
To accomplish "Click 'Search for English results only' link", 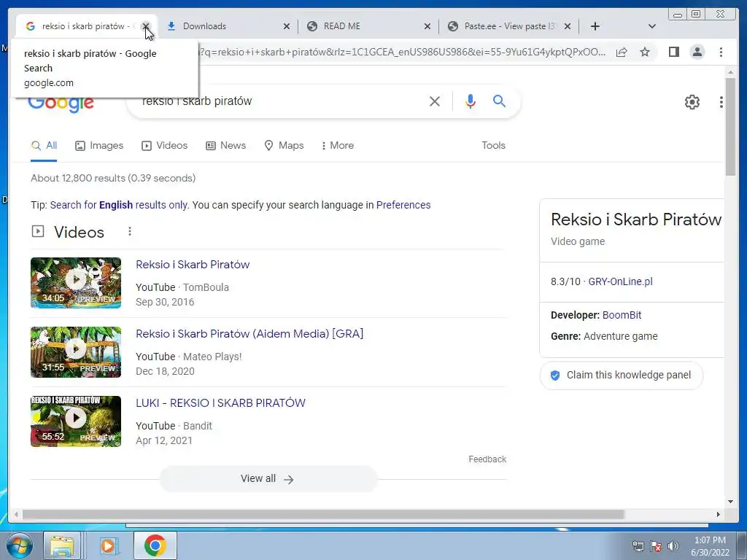I will (119, 205).
